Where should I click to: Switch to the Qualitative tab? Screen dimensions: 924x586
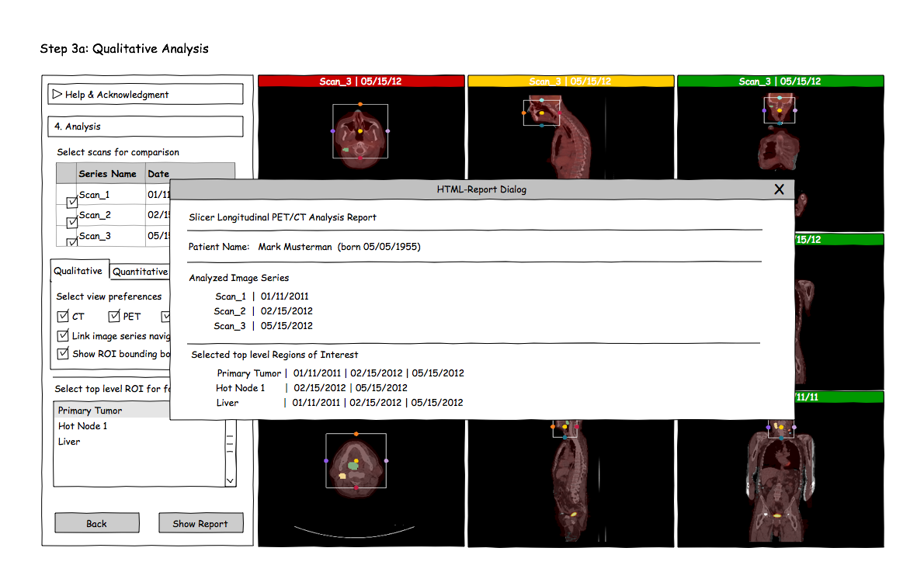(x=78, y=271)
